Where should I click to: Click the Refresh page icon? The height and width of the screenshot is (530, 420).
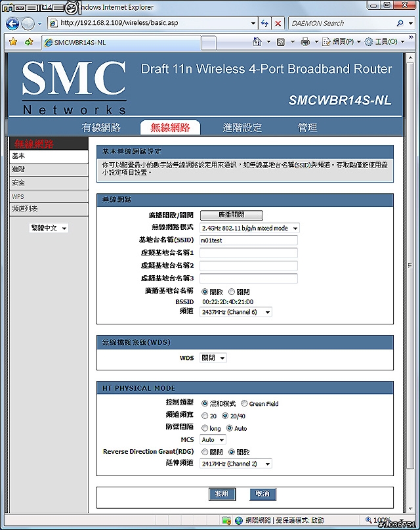tap(264, 24)
